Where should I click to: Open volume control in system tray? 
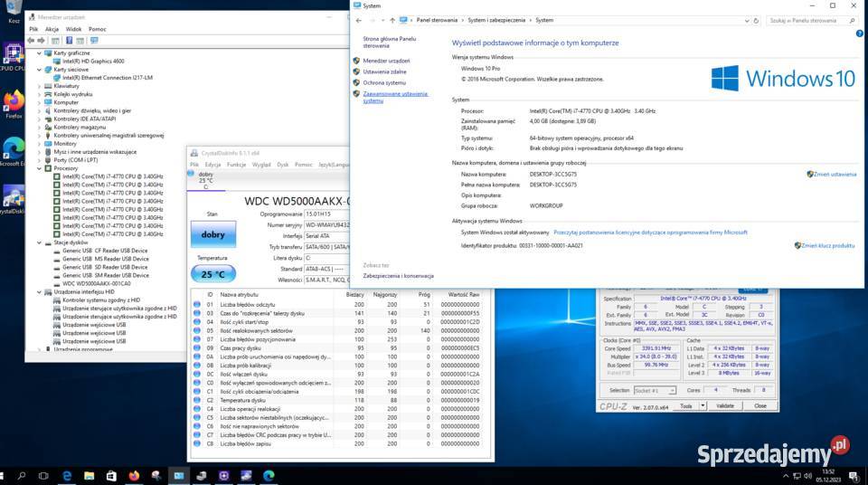tap(807, 476)
